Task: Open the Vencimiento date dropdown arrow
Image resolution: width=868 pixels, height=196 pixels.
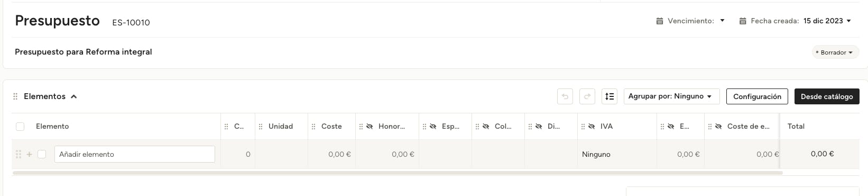Action: pos(723,21)
